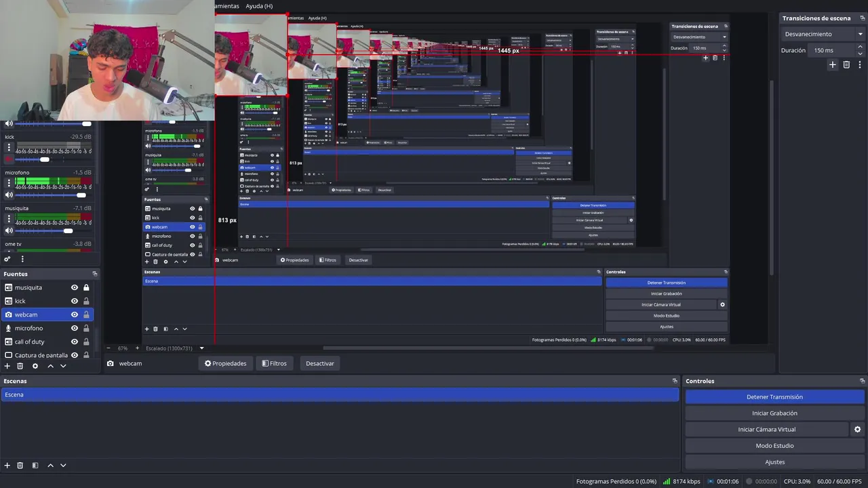Click the main Iniciar Grabación button
The width and height of the screenshot is (868, 488).
pyautogui.click(x=774, y=413)
